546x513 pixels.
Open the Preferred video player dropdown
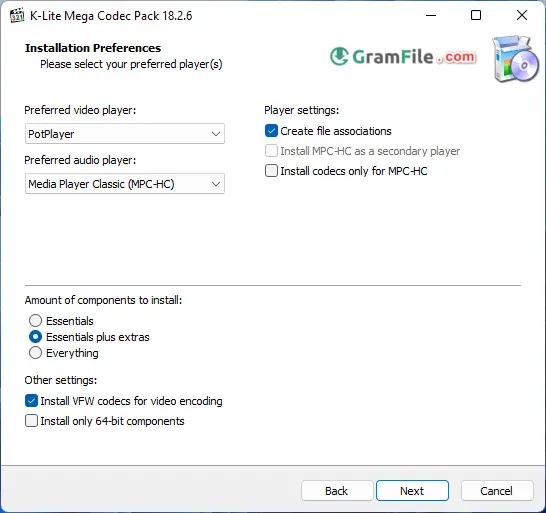pyautogui.click(x=125, y=134)
